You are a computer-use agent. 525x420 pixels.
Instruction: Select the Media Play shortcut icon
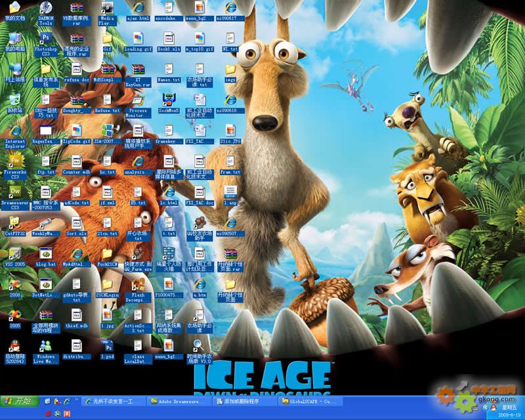(x=107, y=13)
